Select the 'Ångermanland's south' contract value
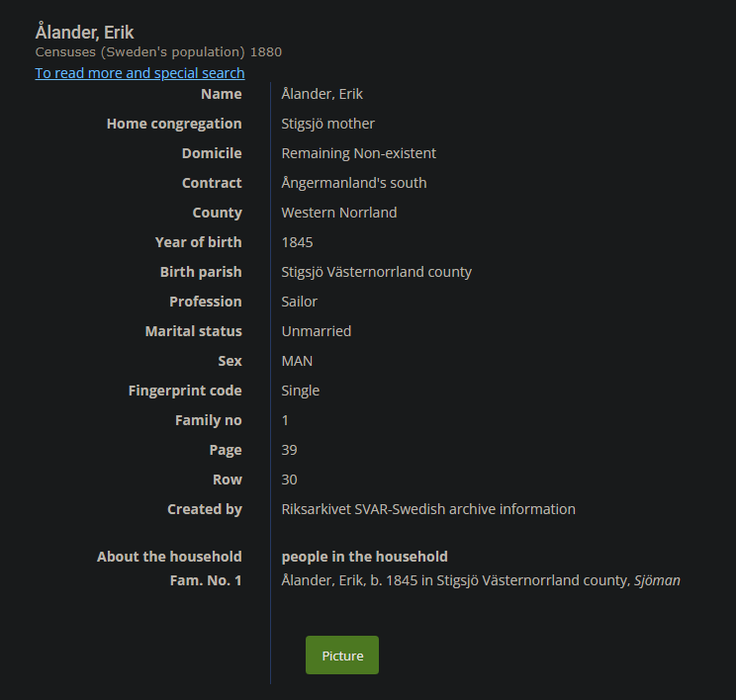This screenshot has height=700, width=736. pyautogui.click(x=354, y=183)
